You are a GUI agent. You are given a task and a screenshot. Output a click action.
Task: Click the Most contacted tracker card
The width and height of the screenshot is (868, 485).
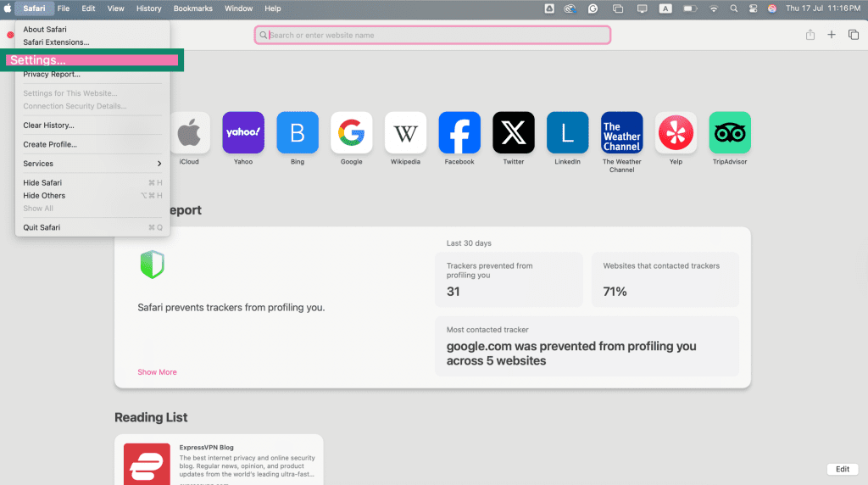587,347
